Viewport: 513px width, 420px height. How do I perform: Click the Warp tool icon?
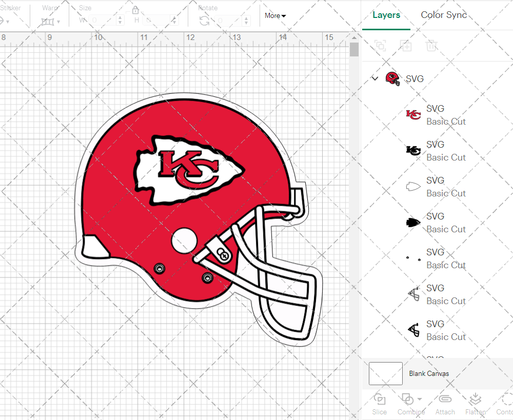[x=48, y=22]
